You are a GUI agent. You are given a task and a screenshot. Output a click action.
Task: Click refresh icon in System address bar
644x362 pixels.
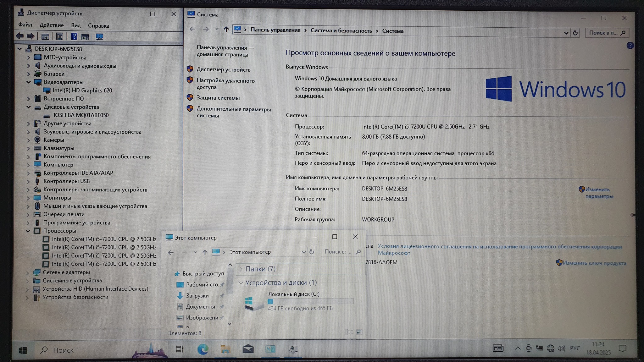(x=575, y=33)
